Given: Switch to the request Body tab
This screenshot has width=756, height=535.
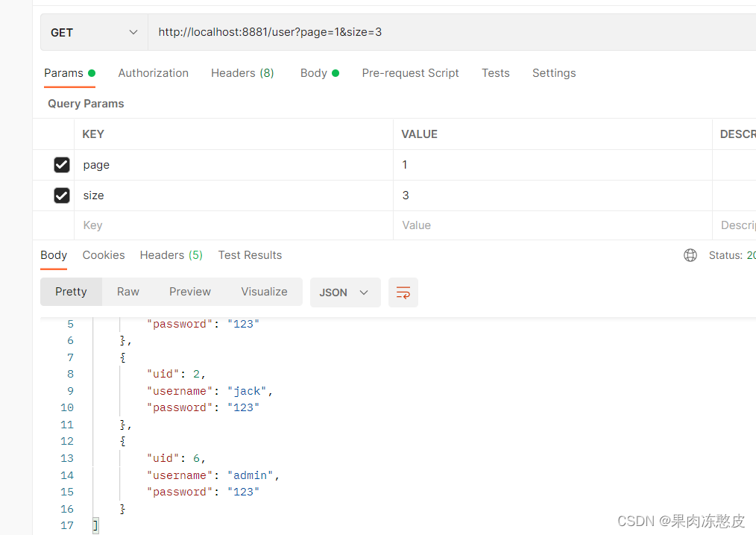Looking at the screenshot, I should click(320, 73).
